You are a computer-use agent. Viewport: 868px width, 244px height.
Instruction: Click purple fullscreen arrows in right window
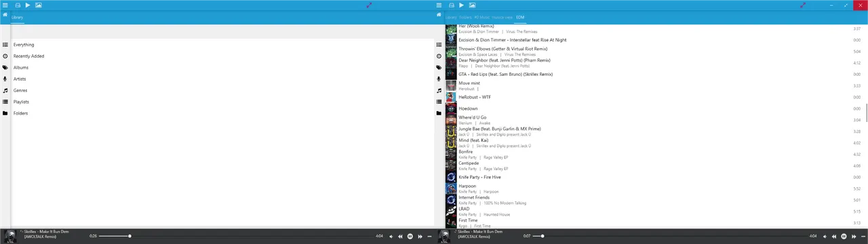(803, 5)
